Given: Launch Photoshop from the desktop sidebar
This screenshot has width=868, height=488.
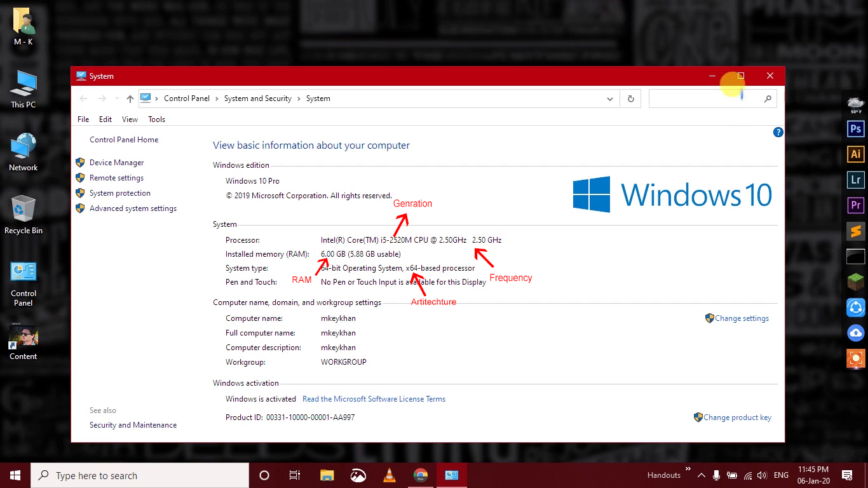Looking at the screenshot, I should [855, 129].
